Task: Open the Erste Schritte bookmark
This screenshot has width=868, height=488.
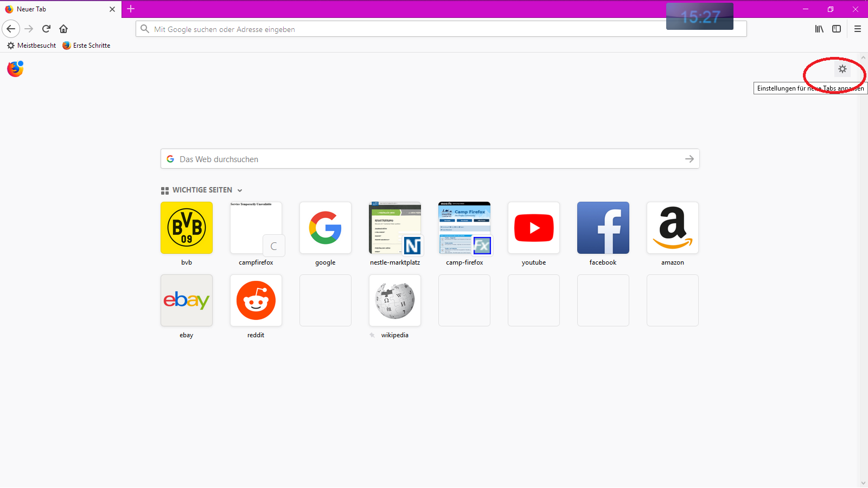Action: click(86, 46)
